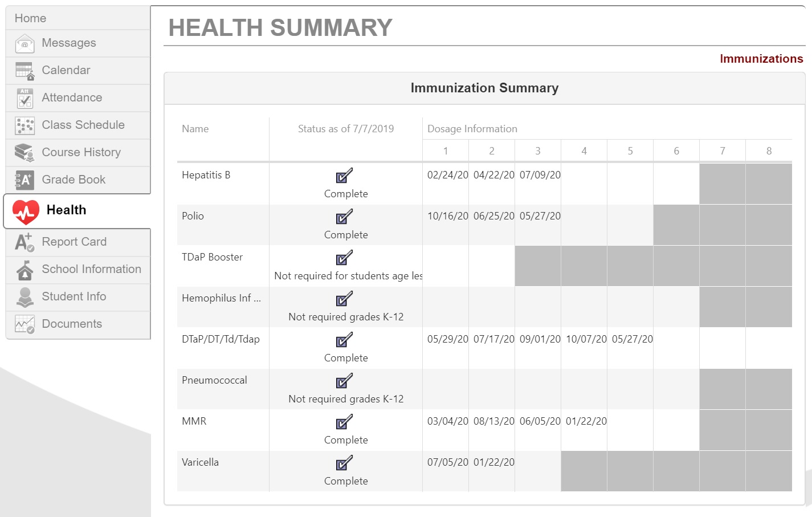Click the Polio status check icon
The width and height of the screenshot is (812, 517).
[344, 217]
